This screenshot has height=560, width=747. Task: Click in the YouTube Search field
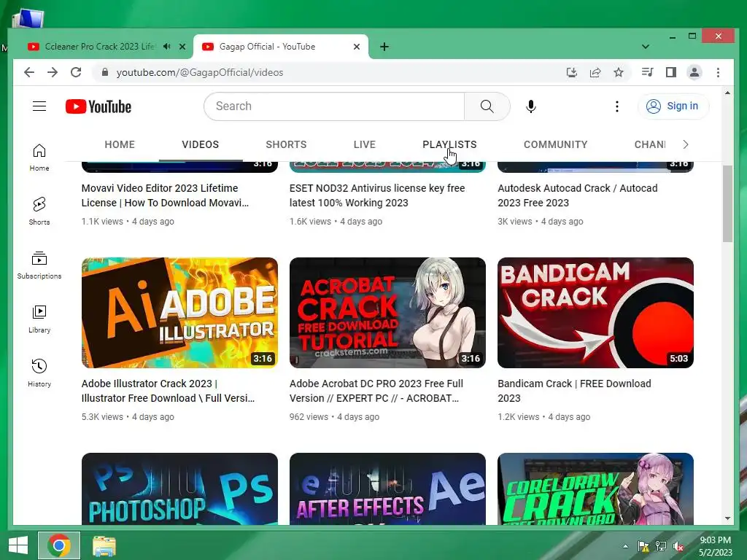click(x=333, y=106)
